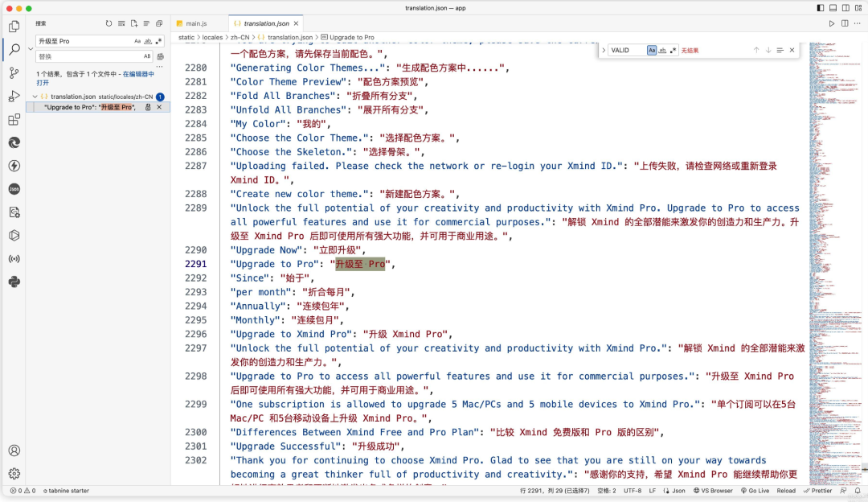Collapse the replace field toggle in sidebar
Screen dimensions: 868x502
(31, 49)
